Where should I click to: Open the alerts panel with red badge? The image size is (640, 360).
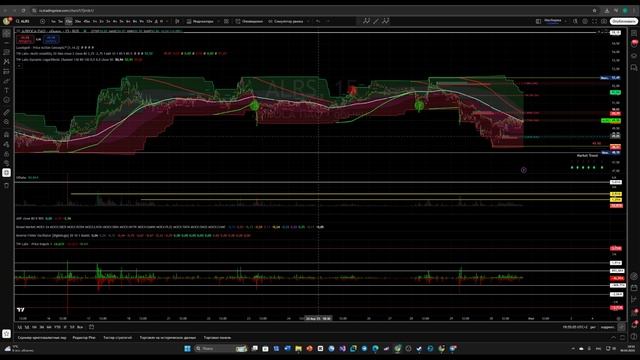pyautogui.click(x=634, y=44)
